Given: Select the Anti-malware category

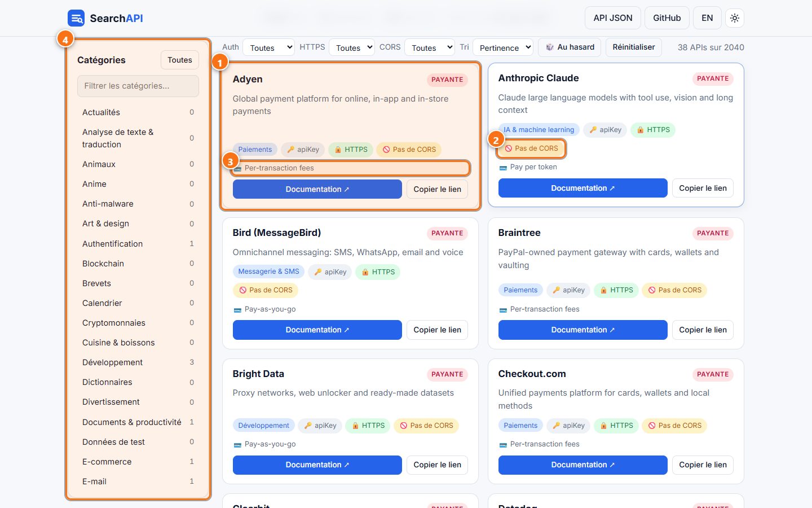Looking at the screenshot, I should 138,204.
